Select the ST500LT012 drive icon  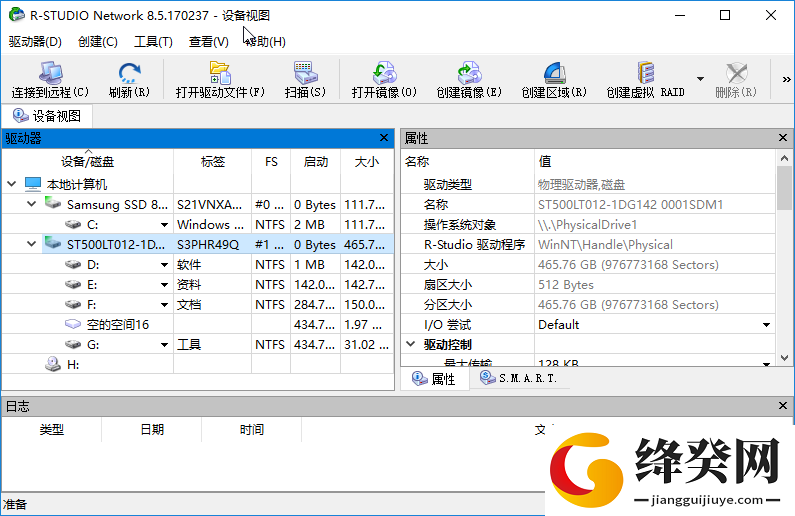click(x=53, y=244)
